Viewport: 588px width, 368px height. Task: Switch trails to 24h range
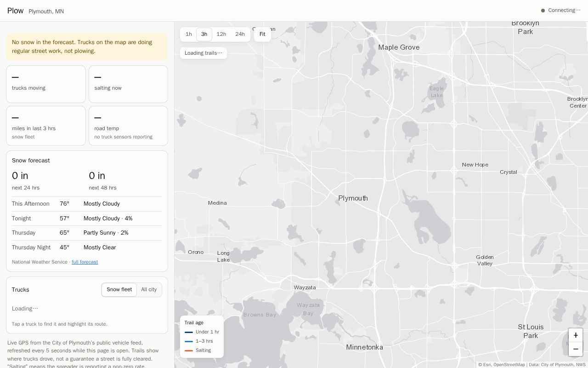point(240,34)
